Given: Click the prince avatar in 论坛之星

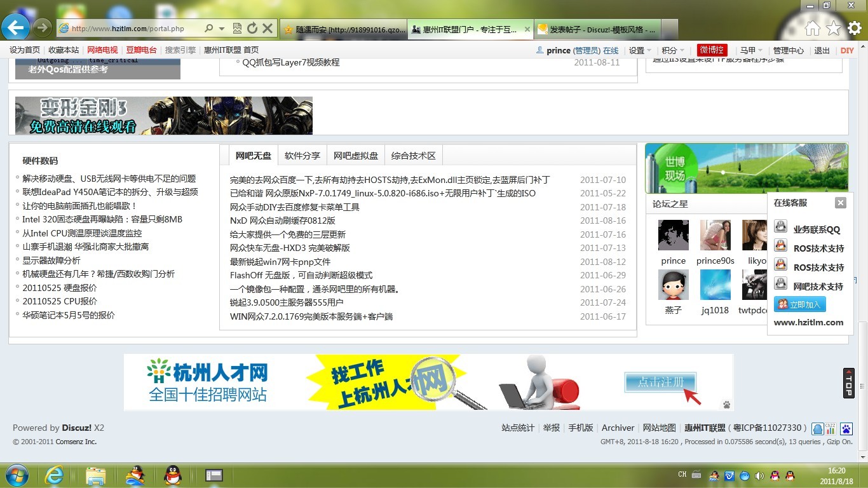Looking at the screenshot, I should coord(674,235).
